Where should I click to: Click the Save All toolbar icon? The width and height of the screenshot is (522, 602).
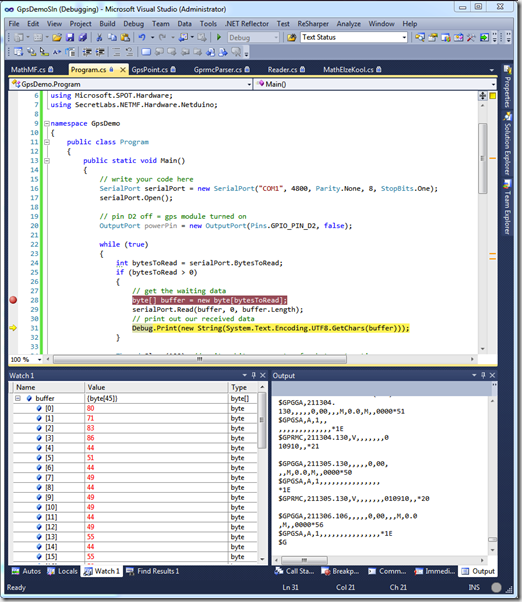(83, 37)
